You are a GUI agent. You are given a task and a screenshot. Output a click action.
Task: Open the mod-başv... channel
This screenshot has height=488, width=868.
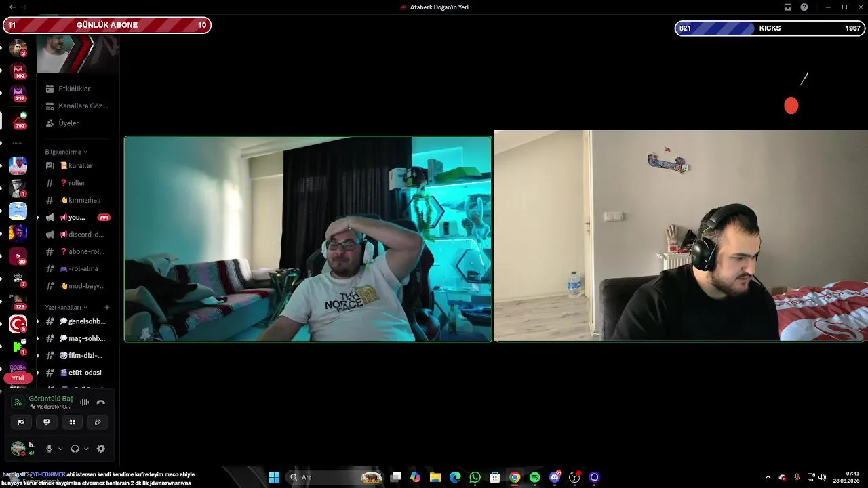[77, 286]
